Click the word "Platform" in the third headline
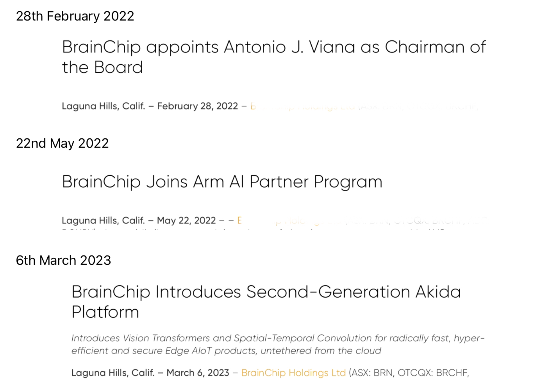Screen dimensions: 550x392 coord(105,312)
